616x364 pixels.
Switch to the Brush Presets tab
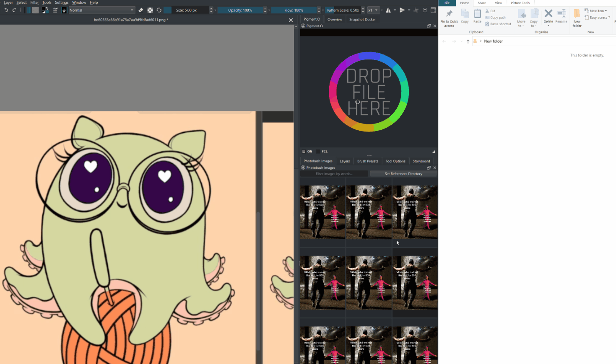[367, 161]
